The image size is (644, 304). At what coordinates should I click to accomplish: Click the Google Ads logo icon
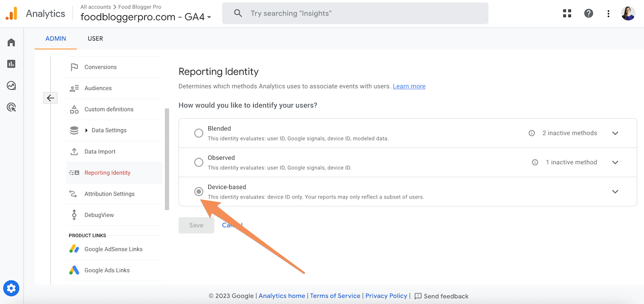(x=74, y=270)
